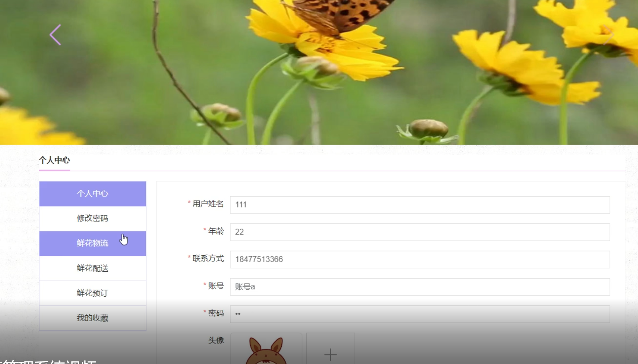Click the 个人中心 section heading tab
638x364 pixels.
54,160
